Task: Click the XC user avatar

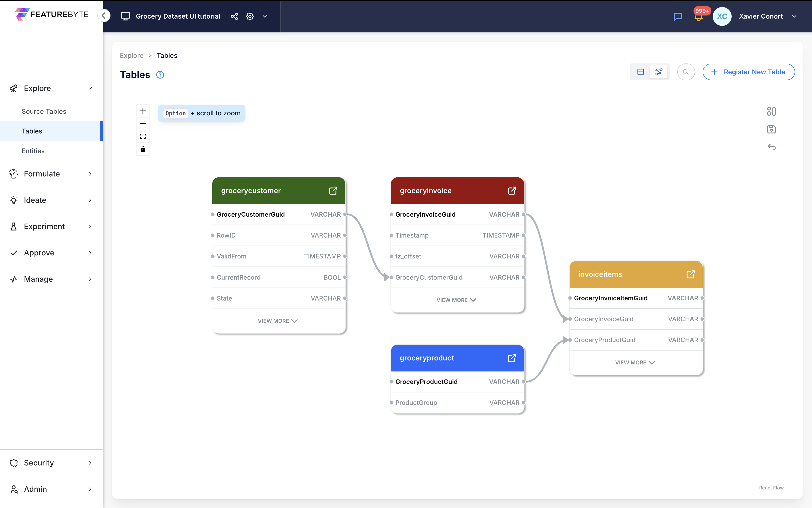Action: click(x=722, y=16)
